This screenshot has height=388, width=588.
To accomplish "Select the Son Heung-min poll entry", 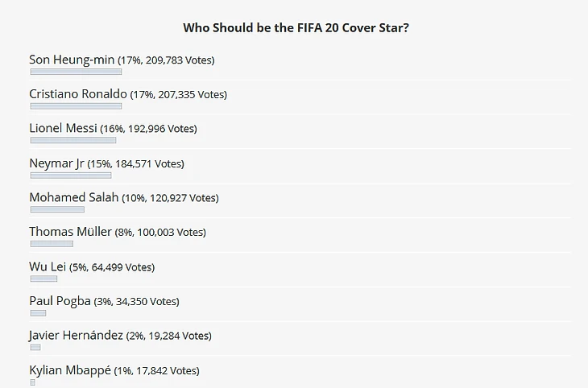I will [72, 60].
